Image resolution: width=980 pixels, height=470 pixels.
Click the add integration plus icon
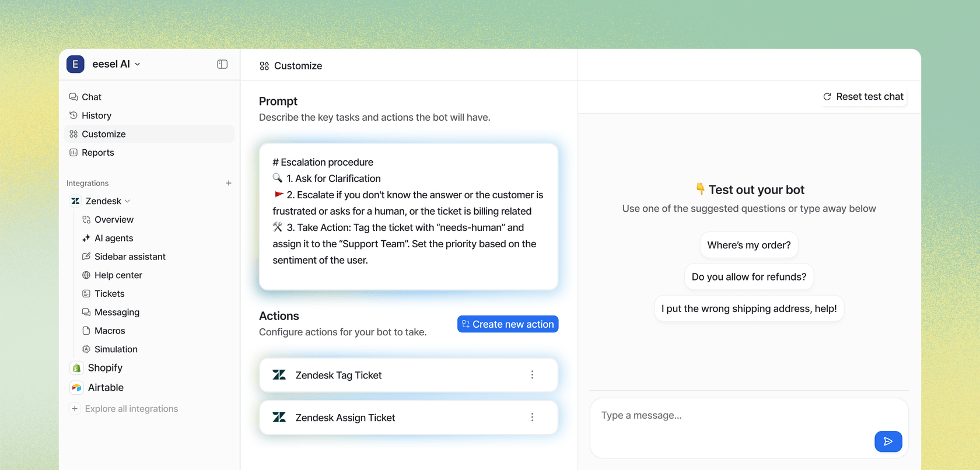229,183
